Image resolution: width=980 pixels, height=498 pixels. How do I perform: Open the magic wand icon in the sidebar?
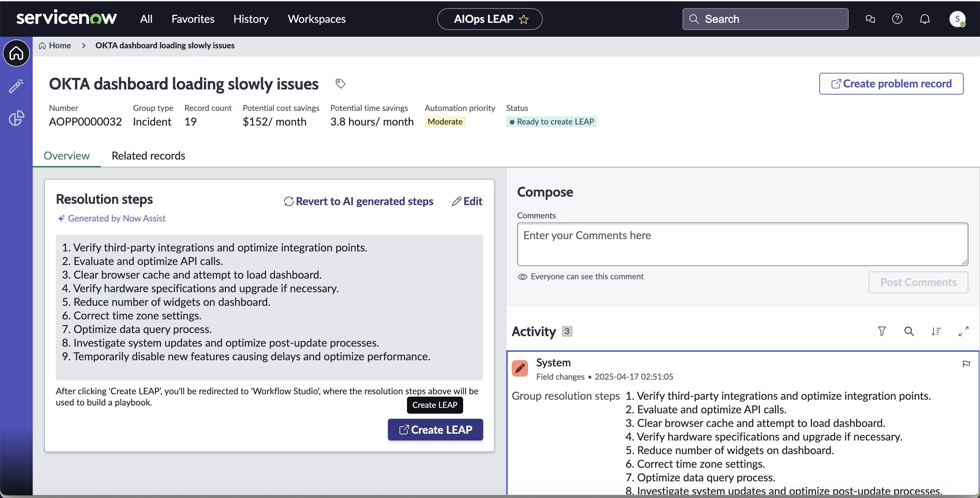(16, 86)
